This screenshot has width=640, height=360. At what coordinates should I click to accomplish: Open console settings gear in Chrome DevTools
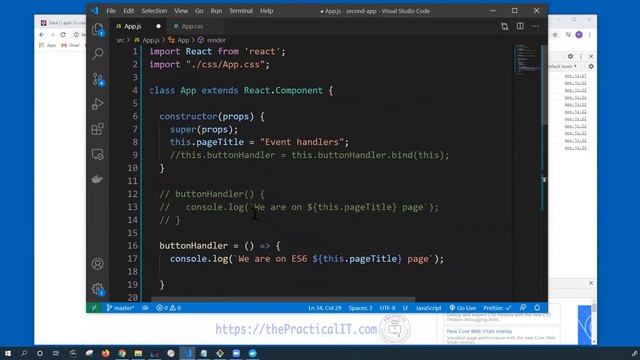(x=591, y=66)
